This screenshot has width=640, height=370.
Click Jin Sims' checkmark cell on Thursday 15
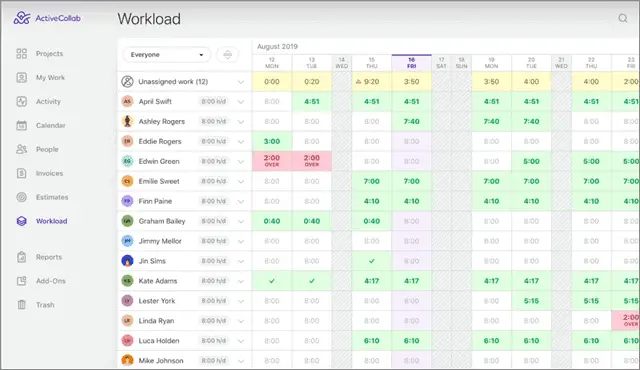tap(371, 261)
